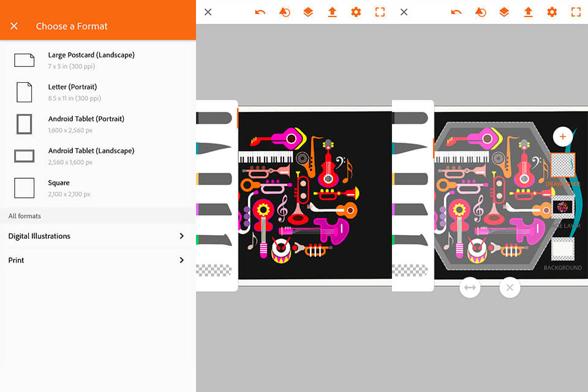Choose the Letter (Portrait) format
The image size is (588, 392).
tap(98, 92)
